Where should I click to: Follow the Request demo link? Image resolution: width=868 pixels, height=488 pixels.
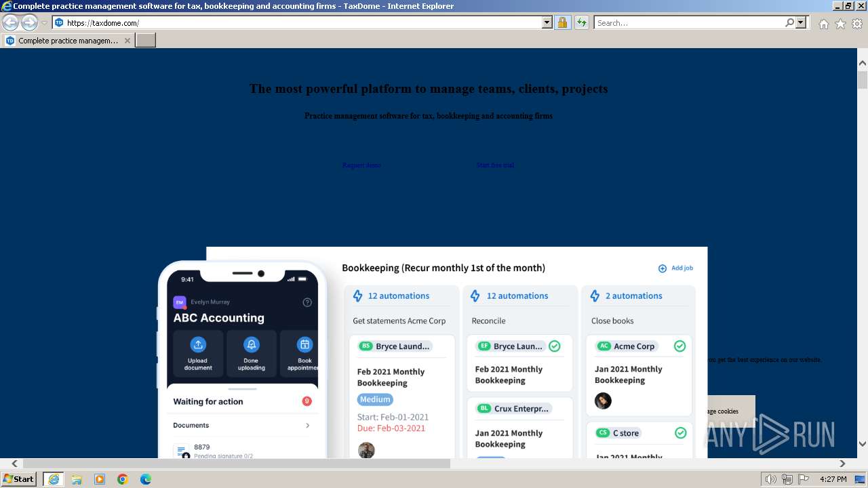[x=361, y=165]
